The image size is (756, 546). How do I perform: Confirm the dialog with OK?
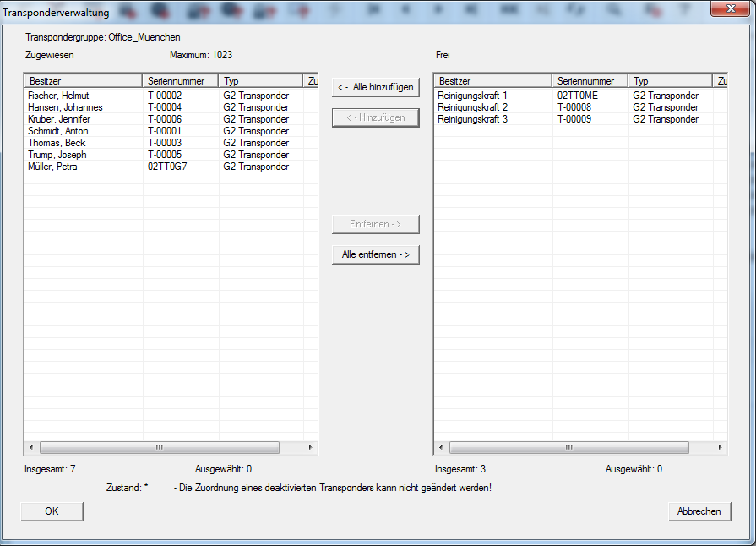(52, 511)
